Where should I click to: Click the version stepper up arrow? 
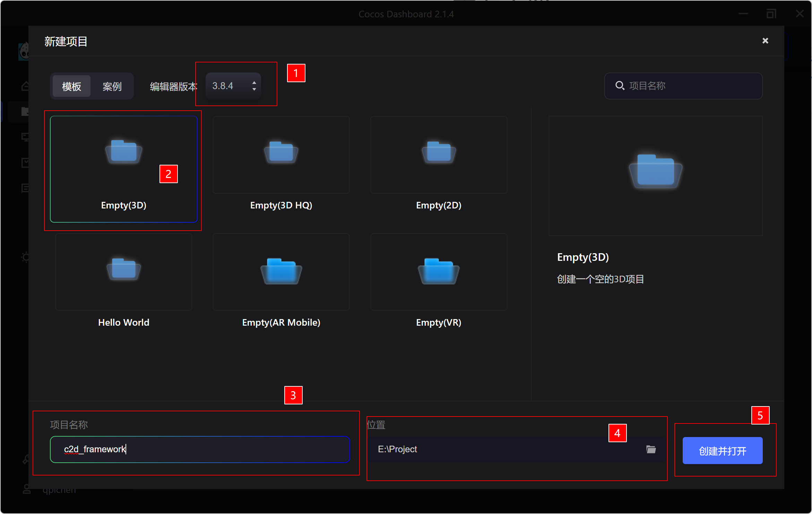click(x=254, y=82)
